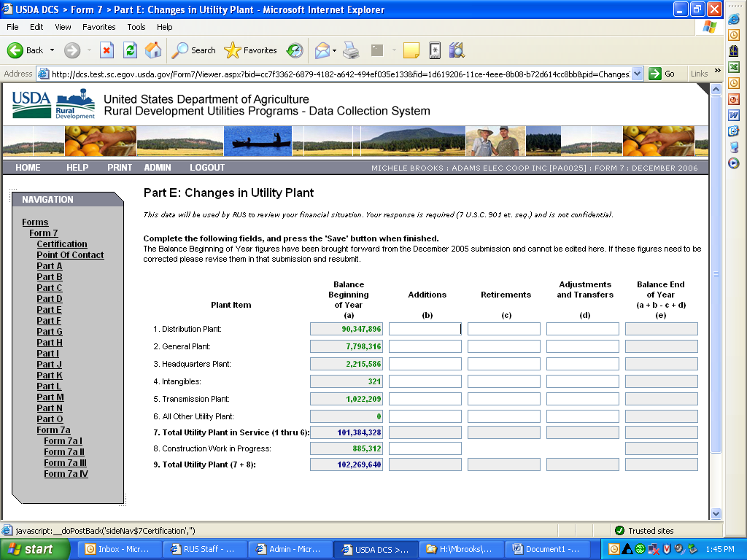Click Total Utility Plant value 102,269,640
The image size is (747, 560).
click(347, 464)
